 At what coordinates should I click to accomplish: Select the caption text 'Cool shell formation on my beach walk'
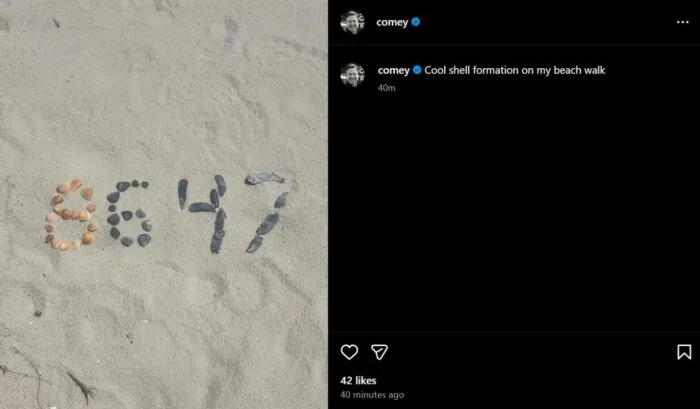[x=514, y=70]
